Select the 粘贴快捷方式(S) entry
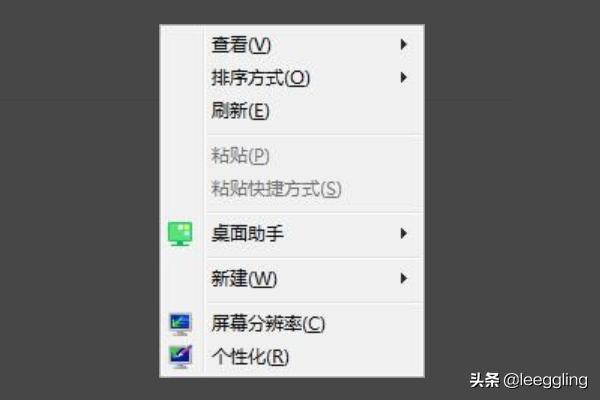This screenshot has width=600, height=400. [x=276, y=189]
